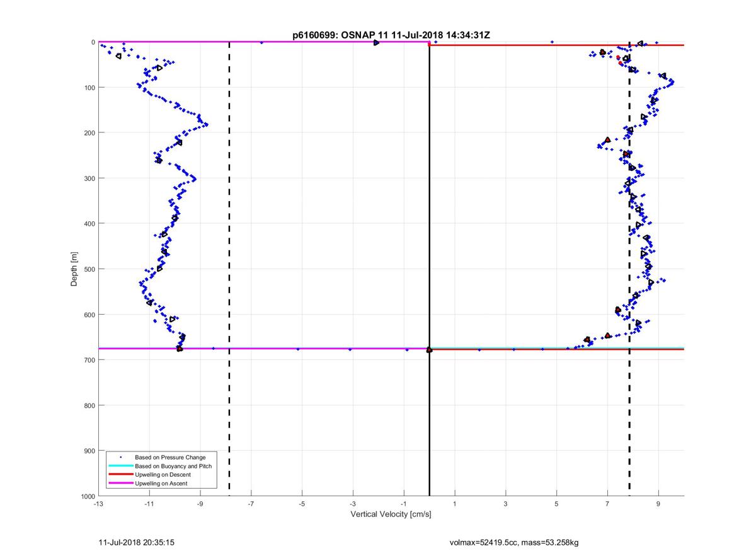Image resolution: width=756 pixels, height=558 pixels.
Task: Click the -7 velocity tick label
Action: (251, 504)
